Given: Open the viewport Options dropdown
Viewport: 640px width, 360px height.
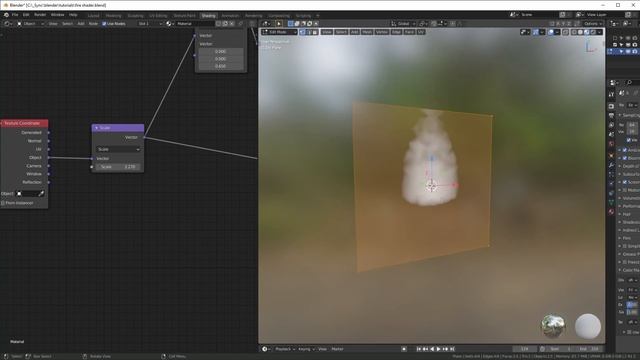Looking at the screenshot, I should [x=593, y=24].
